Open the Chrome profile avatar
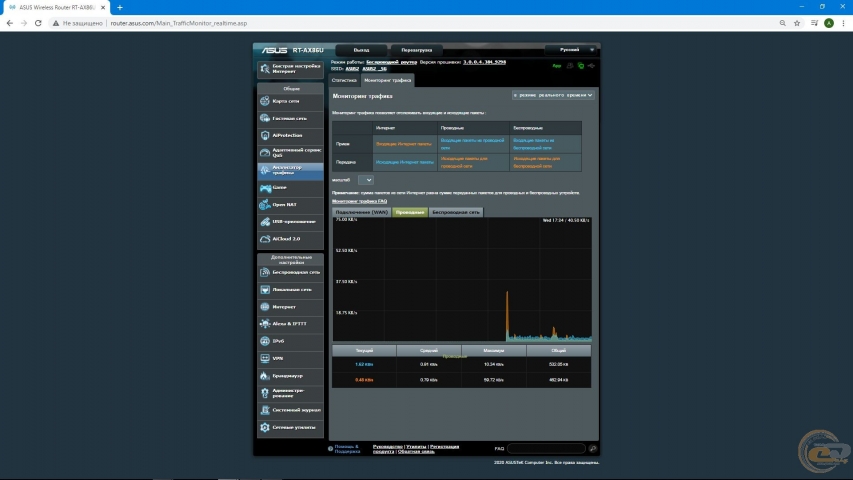This screenshot has height=480, width=853. pyautogui.click(x=829, y=23)
